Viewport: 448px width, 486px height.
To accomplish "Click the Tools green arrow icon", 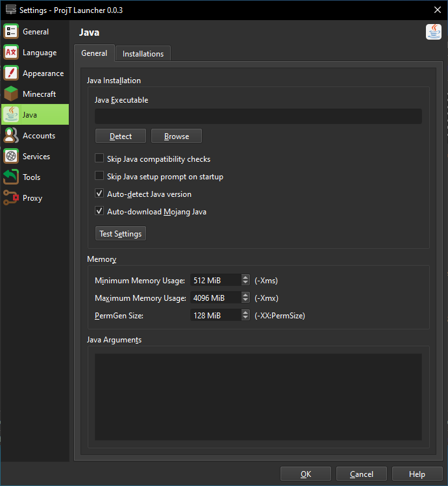I will 11,177.
